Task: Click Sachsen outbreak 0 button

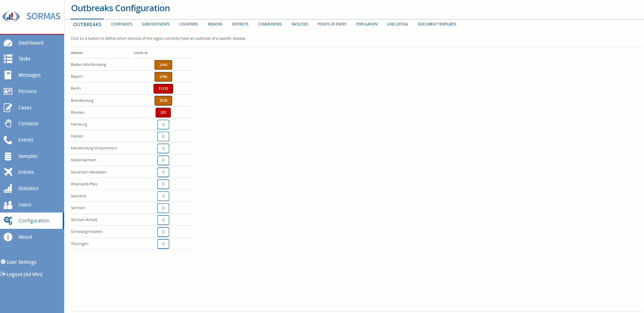Action: [x=163, y=208]
